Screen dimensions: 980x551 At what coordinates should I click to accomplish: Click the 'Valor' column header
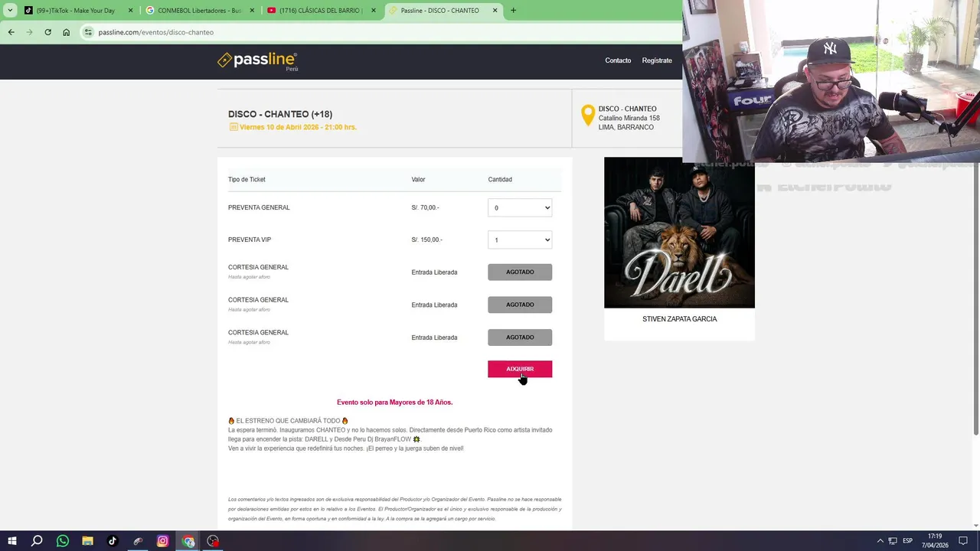418,179
